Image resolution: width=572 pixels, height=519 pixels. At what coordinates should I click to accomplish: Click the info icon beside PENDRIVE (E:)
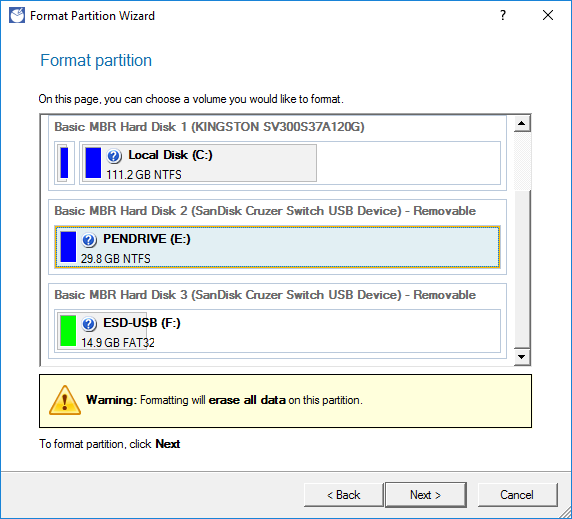89,240
